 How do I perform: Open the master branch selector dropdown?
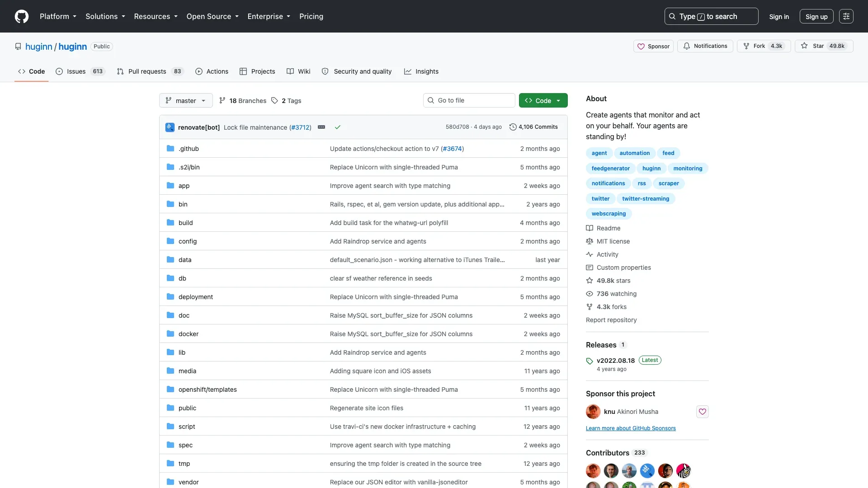(x=186, y=100)
